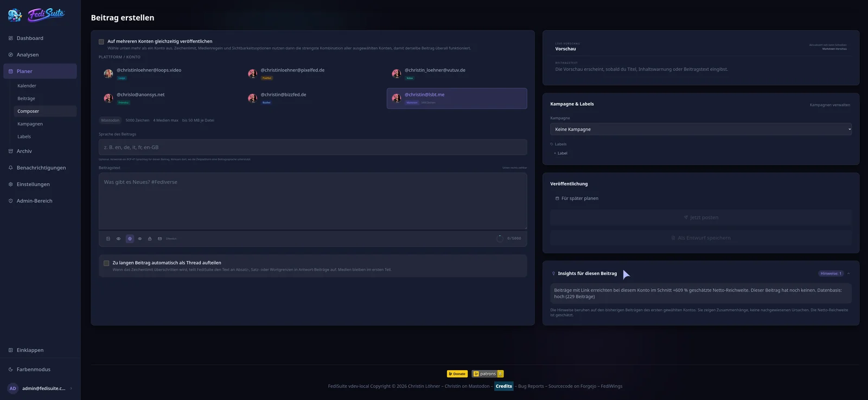This screenshot has width=868, height=400.
Task: Collapse the Insights für diesen Beitrag panel
Action: (x=848, y=274)
